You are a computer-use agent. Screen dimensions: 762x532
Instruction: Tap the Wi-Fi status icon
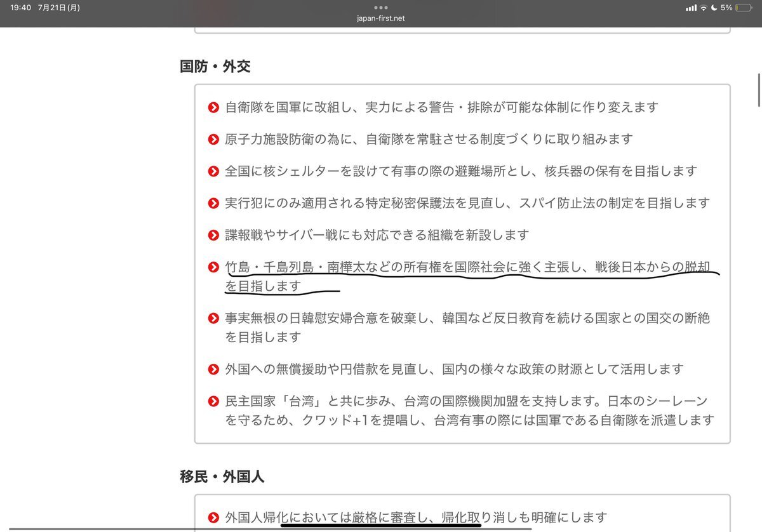click(x=704, y=8)
